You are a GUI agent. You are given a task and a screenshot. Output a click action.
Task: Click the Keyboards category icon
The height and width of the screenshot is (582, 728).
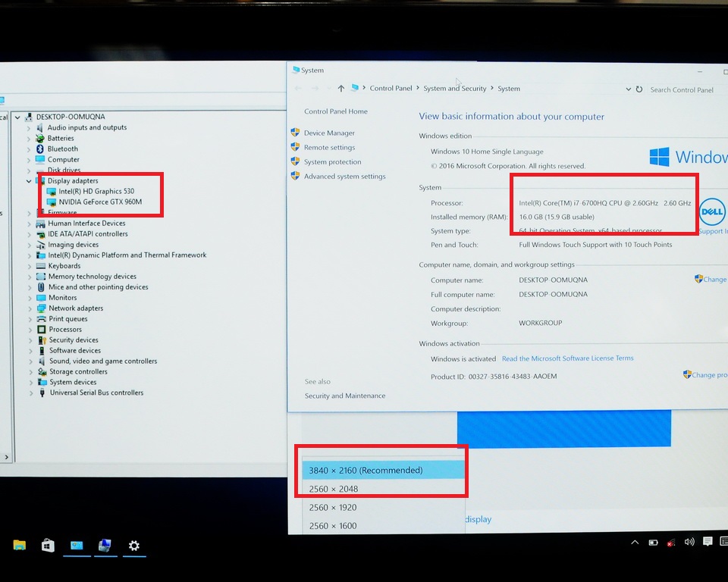(x=41, y=266)
